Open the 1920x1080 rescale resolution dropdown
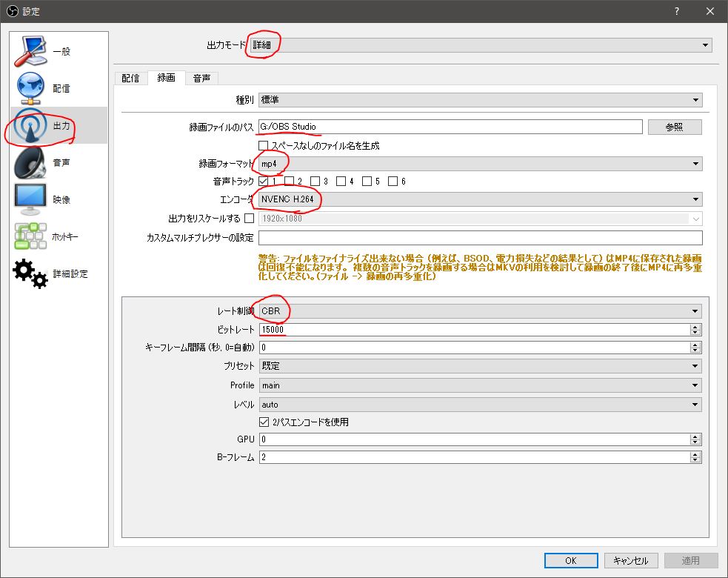Viewport: 728px width, 578px height. pos(480,219)
